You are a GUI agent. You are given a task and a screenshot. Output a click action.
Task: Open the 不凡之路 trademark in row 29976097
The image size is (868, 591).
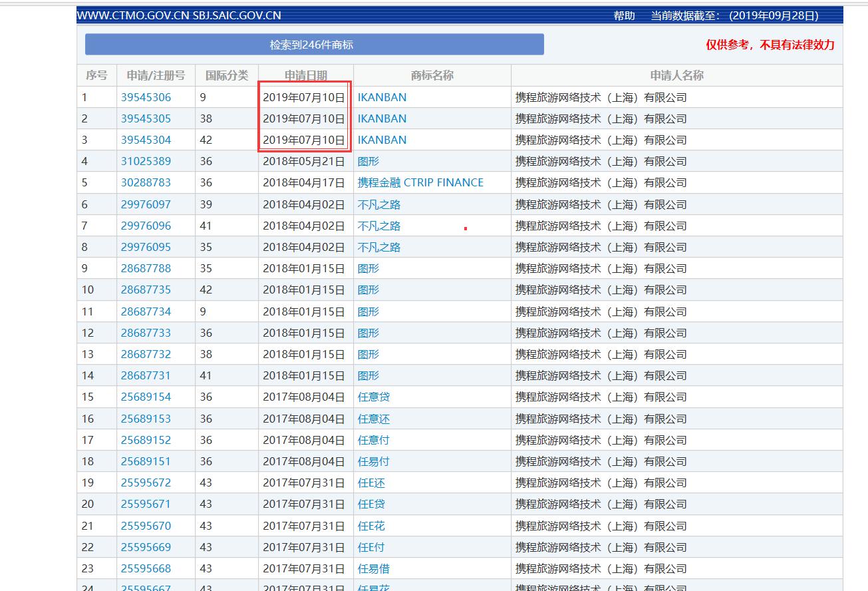coord(379,204)
